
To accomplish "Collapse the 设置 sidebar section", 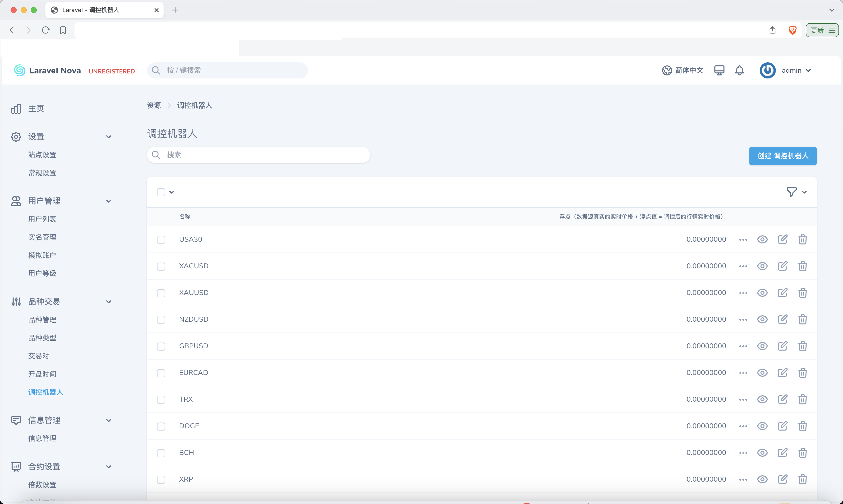I will coord(109,137).
